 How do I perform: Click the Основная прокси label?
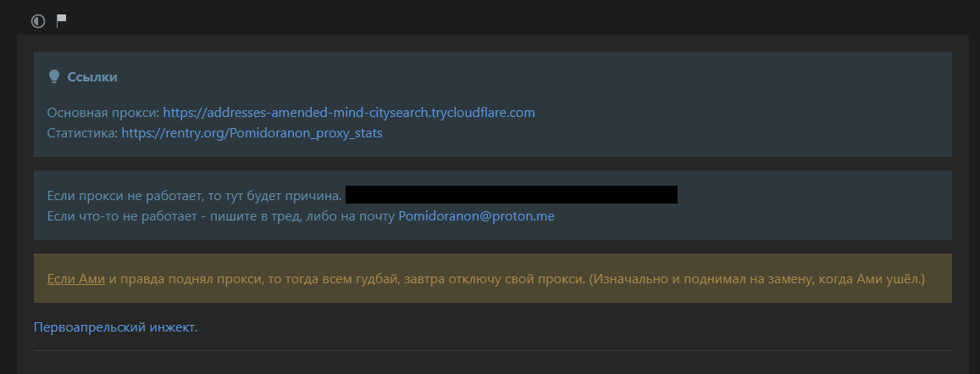[103, 113]
